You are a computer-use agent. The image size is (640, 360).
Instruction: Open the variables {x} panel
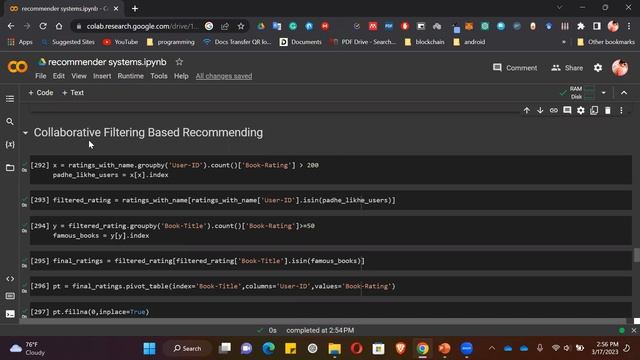tap(10, 144)
